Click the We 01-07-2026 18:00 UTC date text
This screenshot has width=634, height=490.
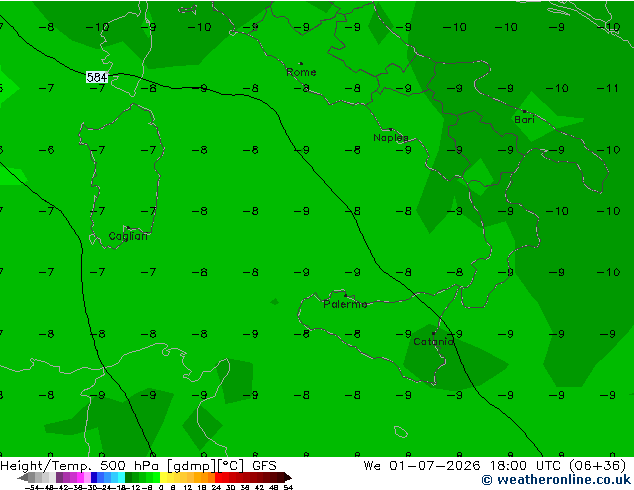(464, 466)
